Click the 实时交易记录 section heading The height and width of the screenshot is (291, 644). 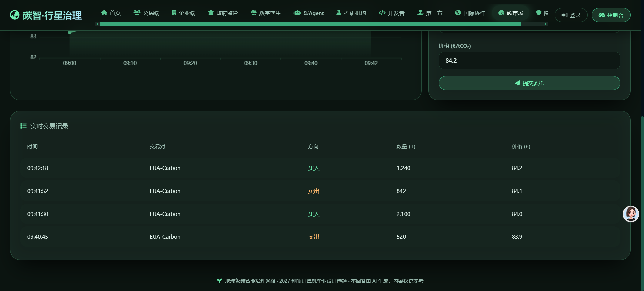tap(45, 126)
